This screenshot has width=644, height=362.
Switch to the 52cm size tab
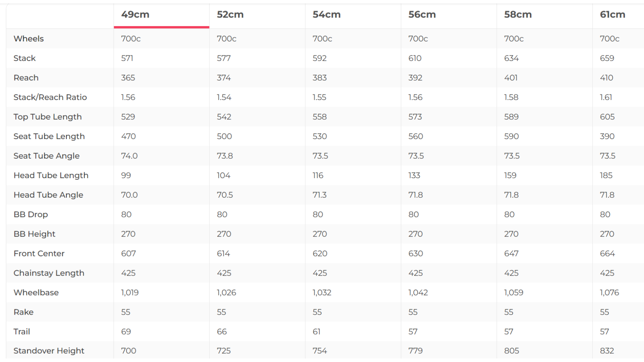point(230,15)
